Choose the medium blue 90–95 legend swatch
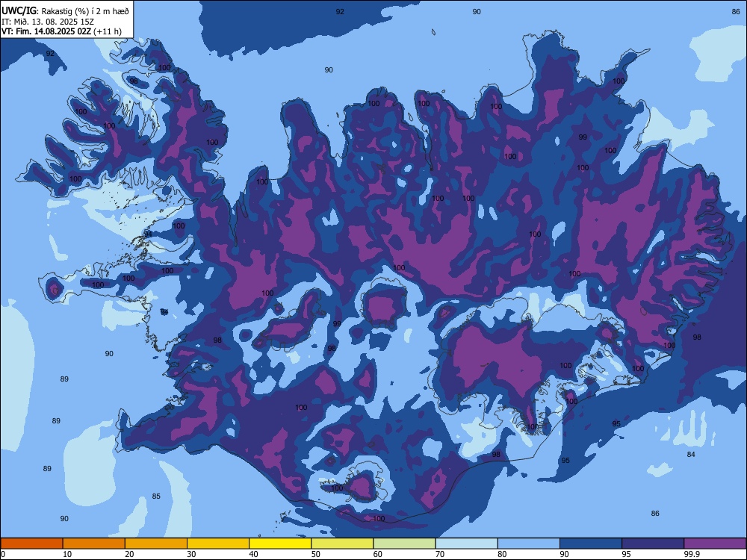 [591, 544]
